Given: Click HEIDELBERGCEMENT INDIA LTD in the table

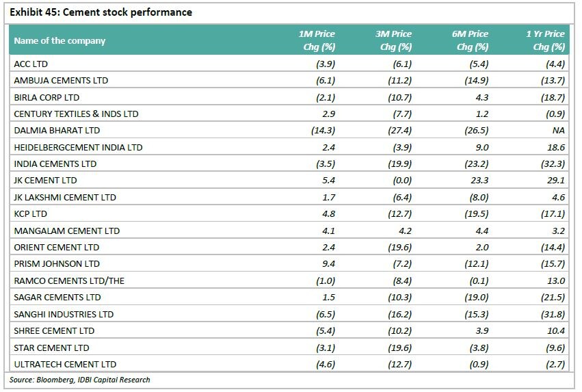Looking at the screenshot, I should point(78,147).
